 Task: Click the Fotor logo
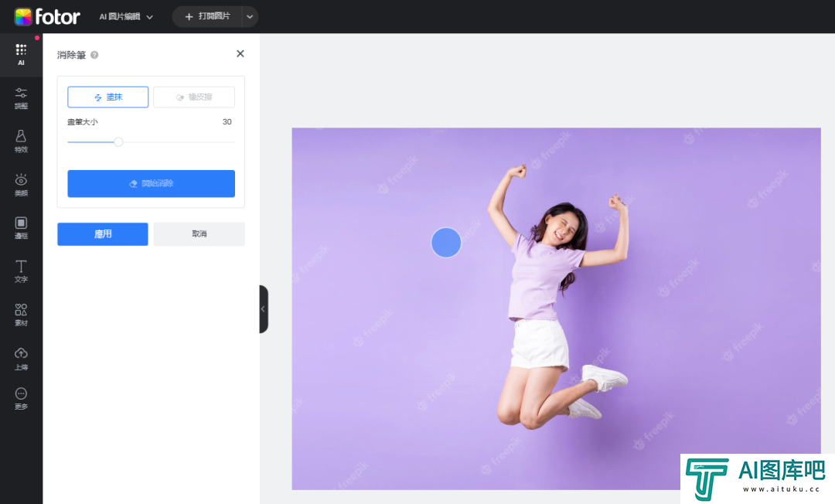coord(46,16)
